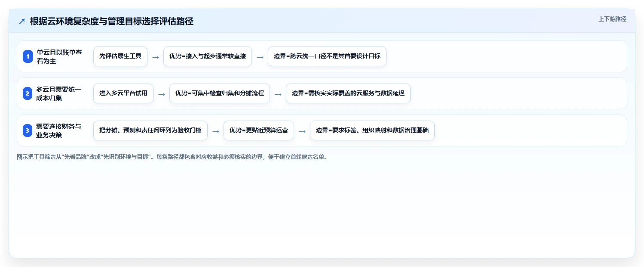Click 边界=跨云统一口径不是其首要设计目标 box

327,56
